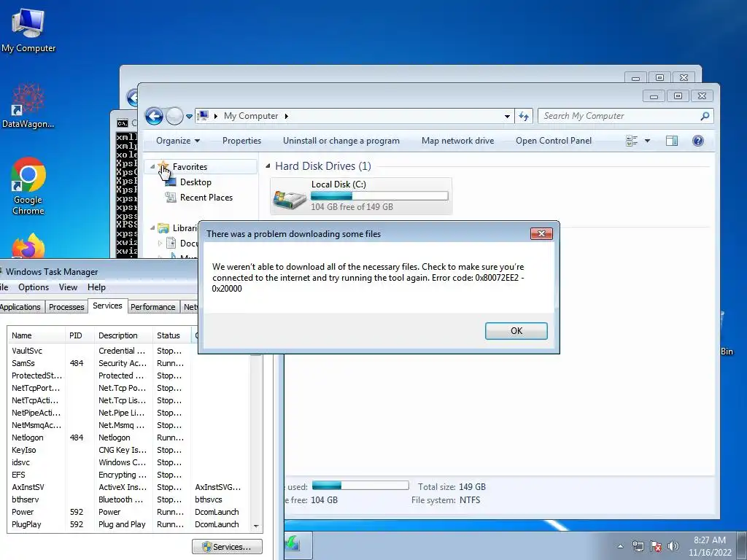Open Task Manager Options menu
747x560 pixels.
point(34,287)
